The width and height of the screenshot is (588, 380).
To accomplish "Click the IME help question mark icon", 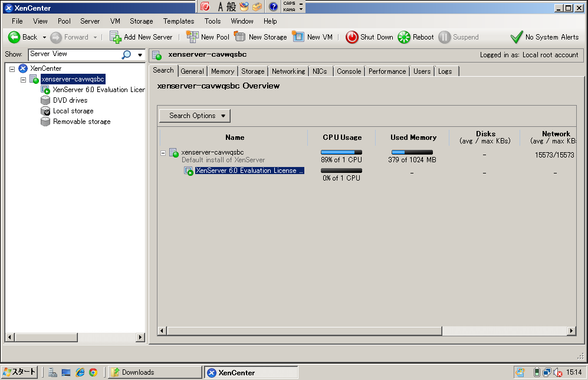I will click(274, 6).
